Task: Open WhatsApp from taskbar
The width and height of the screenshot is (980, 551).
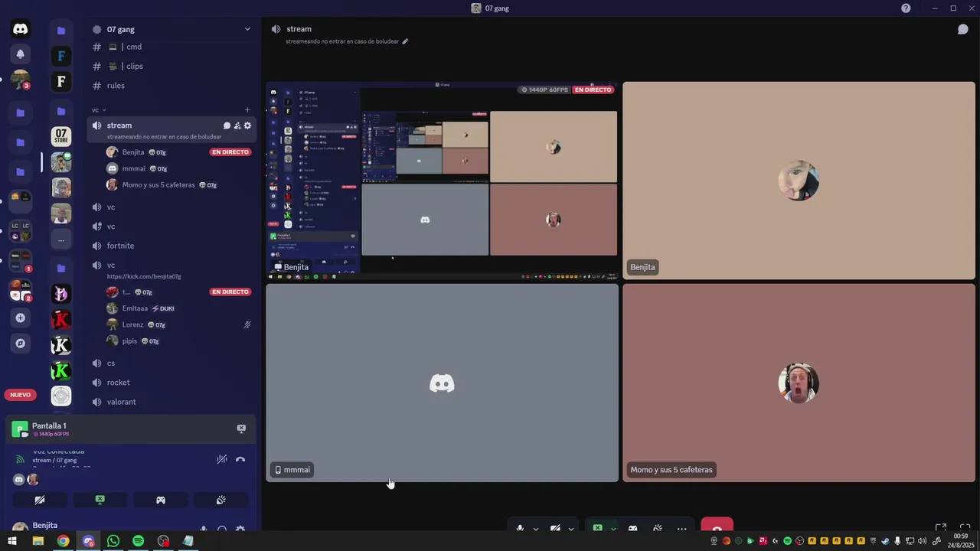Action: pyautogui.click(x=113, y=541)
